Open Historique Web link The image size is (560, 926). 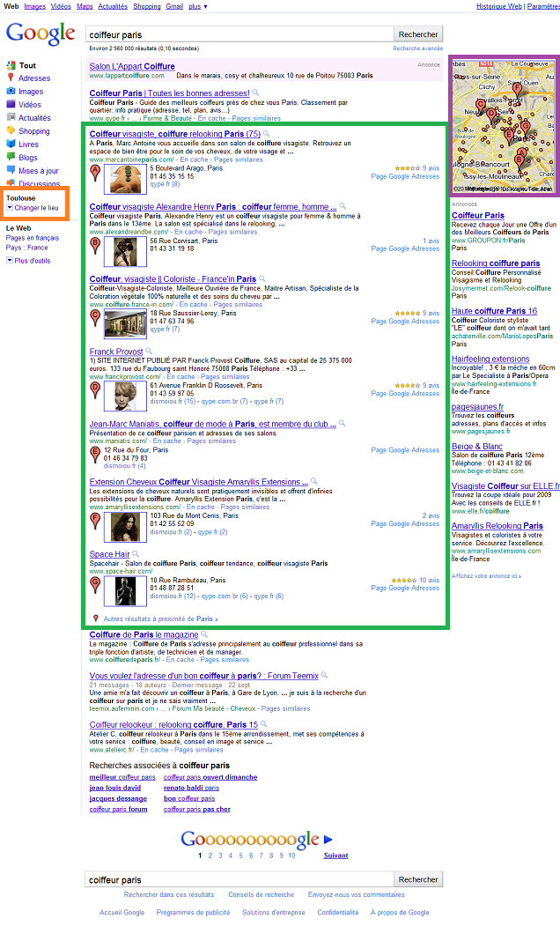499,6
